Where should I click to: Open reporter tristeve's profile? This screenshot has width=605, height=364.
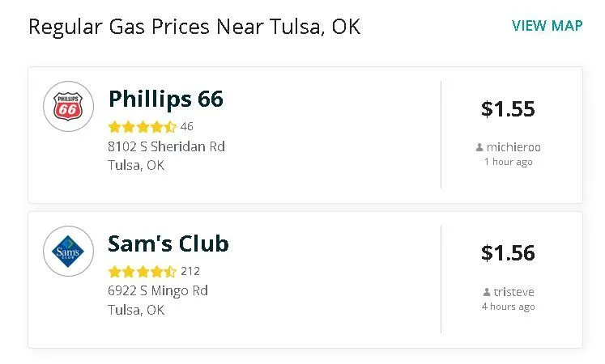(513, 292)
